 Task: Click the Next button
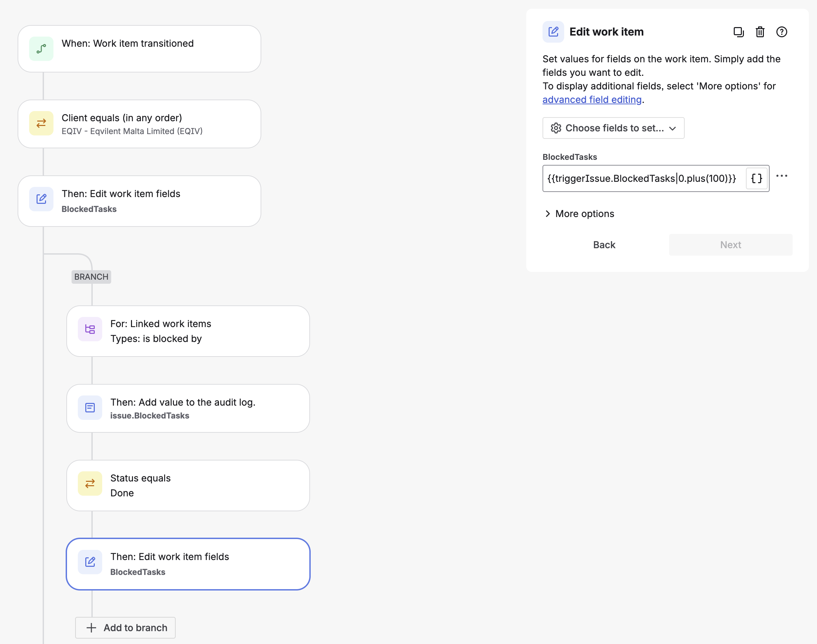(x=730, y=245)
